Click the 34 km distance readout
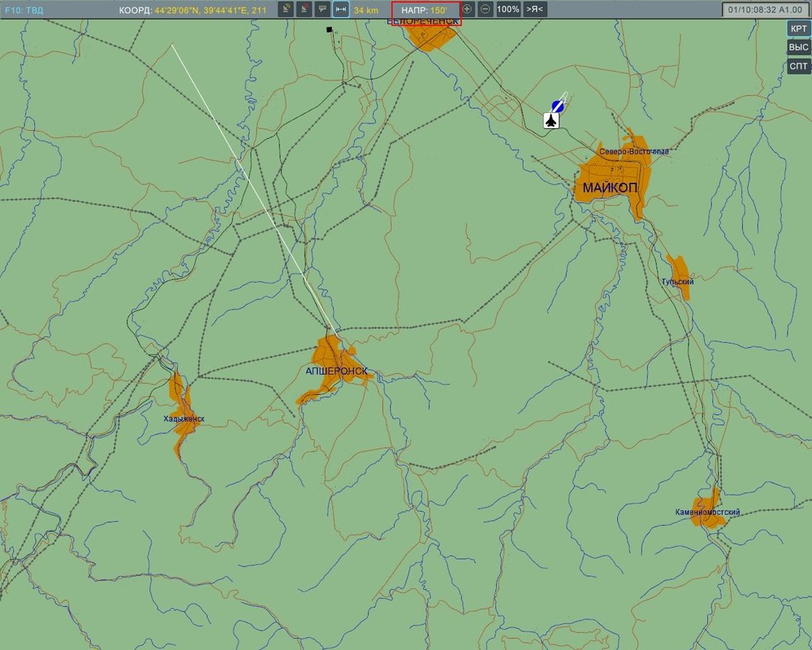The width and height of the screenshot is (812, 650). (366, 11)
